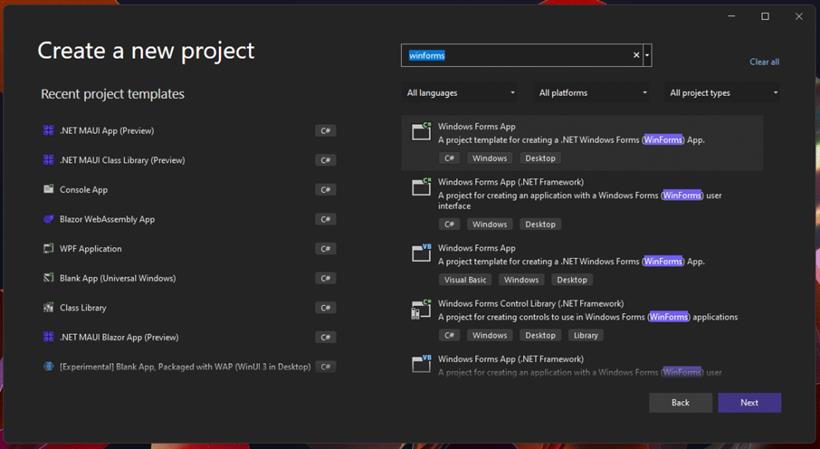
Task: Expand the All platforms filter
Action: [x=593, y=93]
